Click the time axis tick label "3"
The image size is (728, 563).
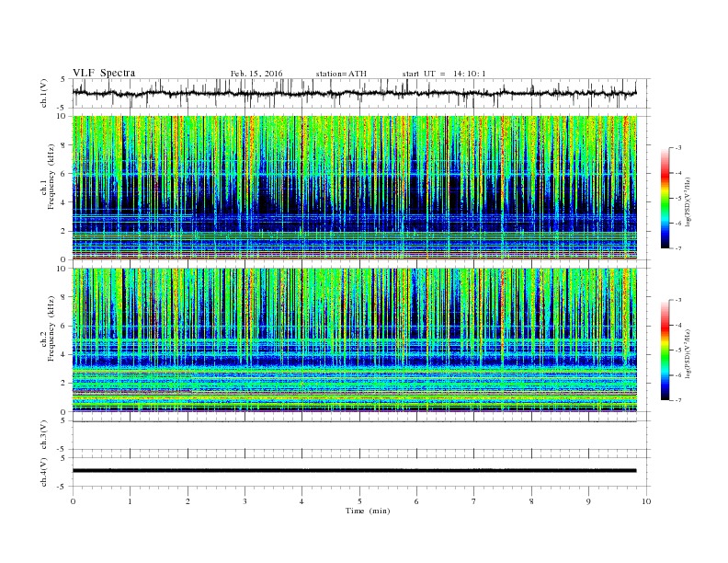[x=245, y=501]
